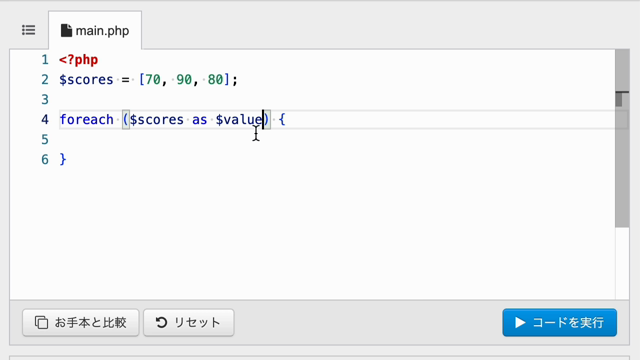Click the editor vertical scrollbar thumb

622,139
